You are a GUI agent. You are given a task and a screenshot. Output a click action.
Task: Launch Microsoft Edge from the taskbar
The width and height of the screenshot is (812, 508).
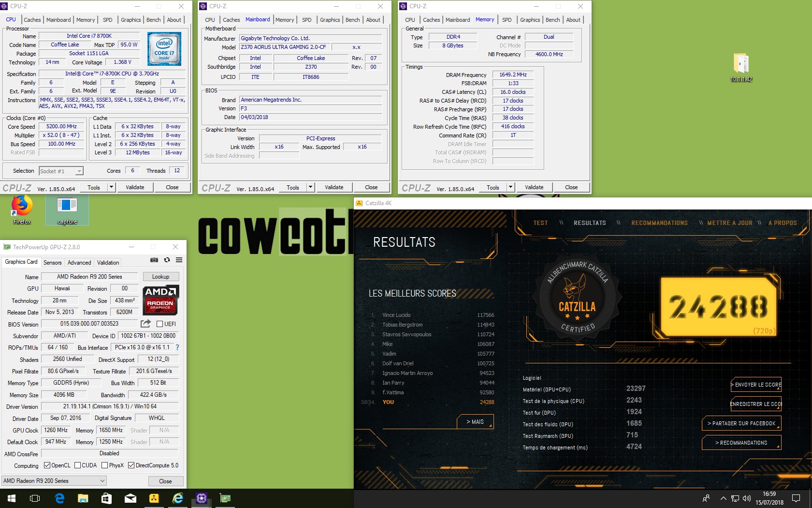(59, 498)
